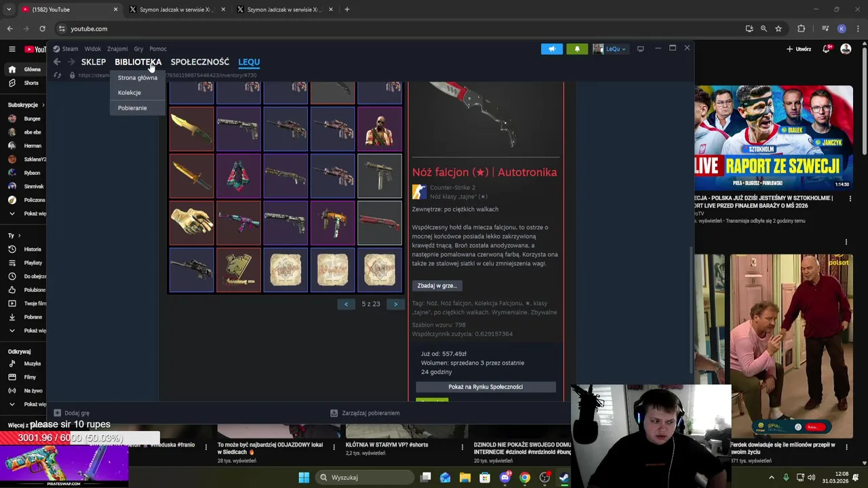Open Shorts in YouTube sidebar
The width and height of the screenshot is (868, 488).
[x=24, y=83]
